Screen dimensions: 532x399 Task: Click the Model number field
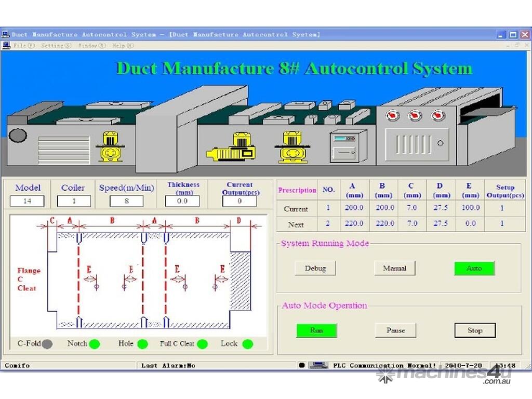pyautogui.click(x=27, y=201)
